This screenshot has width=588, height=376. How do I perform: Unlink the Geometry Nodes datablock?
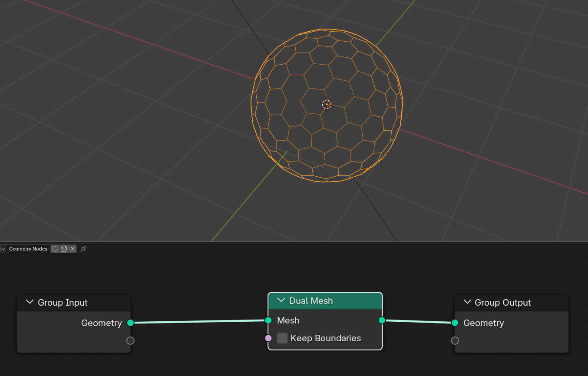pyautogui.click(x=73, y=249)
